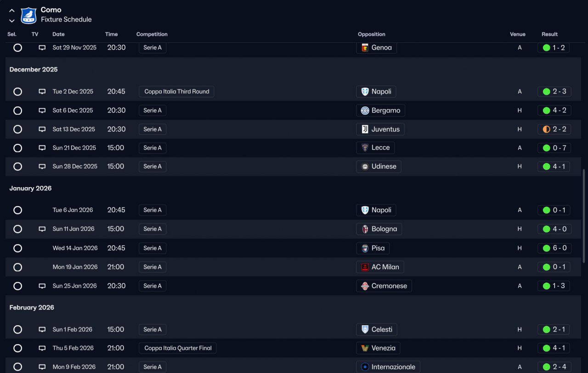Go to previous club with up chevron

(x=12, y=11)
